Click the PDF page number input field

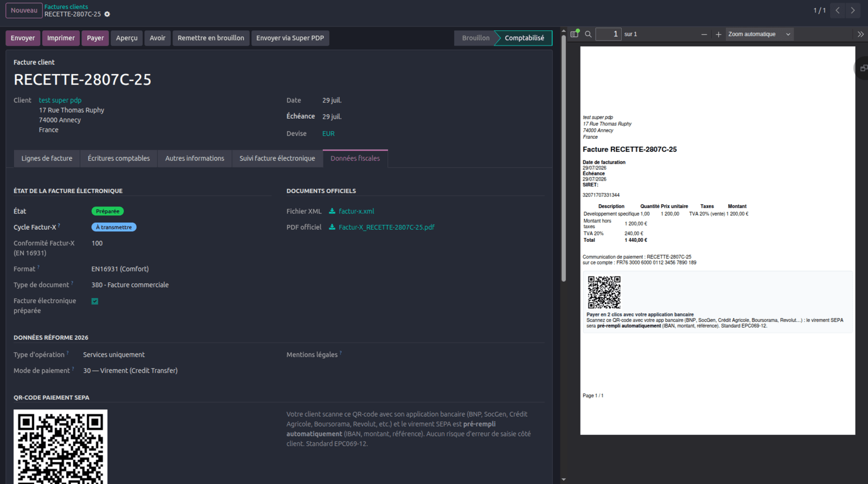pos(608,34)
